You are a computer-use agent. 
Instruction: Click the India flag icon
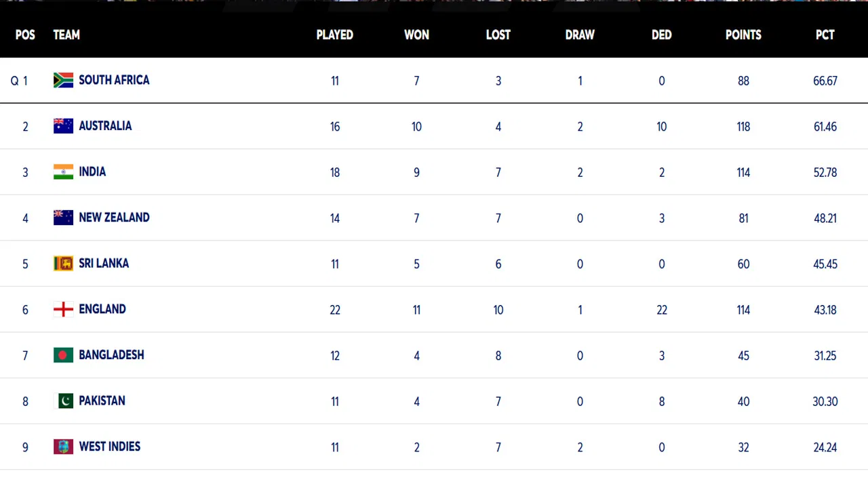[63, 171]
